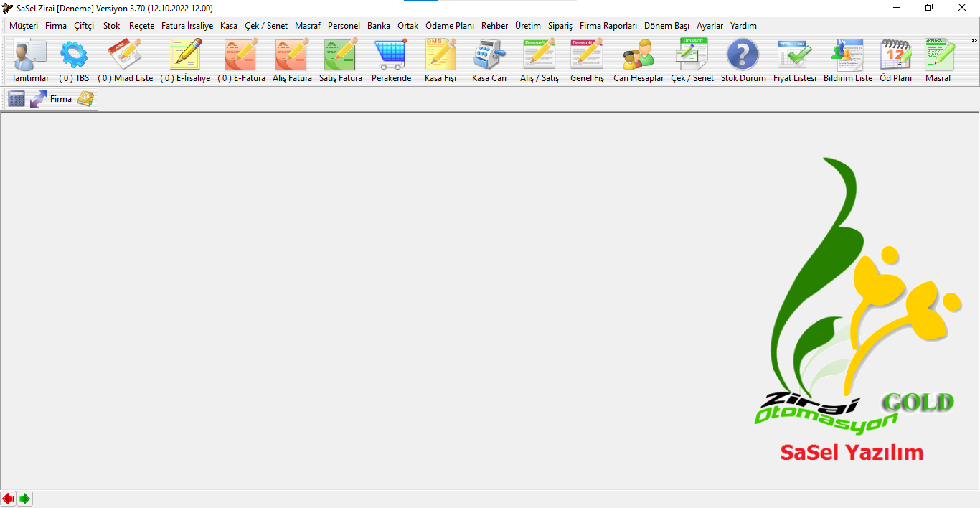The width and height of the screenshot is (980, 508).
Task: Open the Ortak menu
Action: tap(408, 26)
